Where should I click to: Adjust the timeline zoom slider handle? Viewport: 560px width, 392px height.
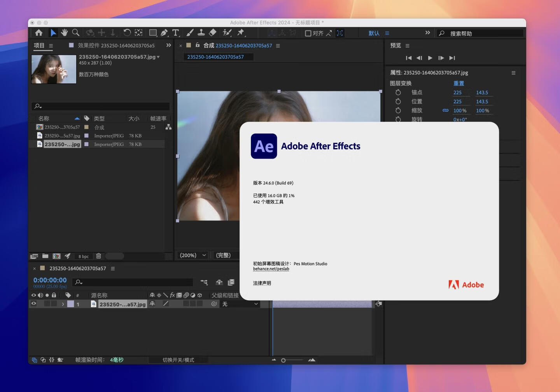[x=283, y=360]
